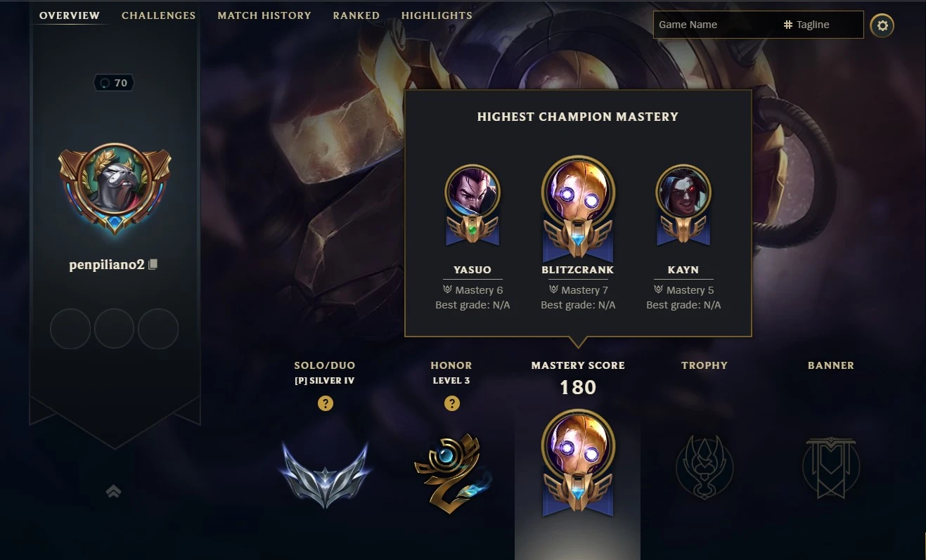Select the Banner emblem icon
The image size is (926, 560).
[x=831, y=467]
